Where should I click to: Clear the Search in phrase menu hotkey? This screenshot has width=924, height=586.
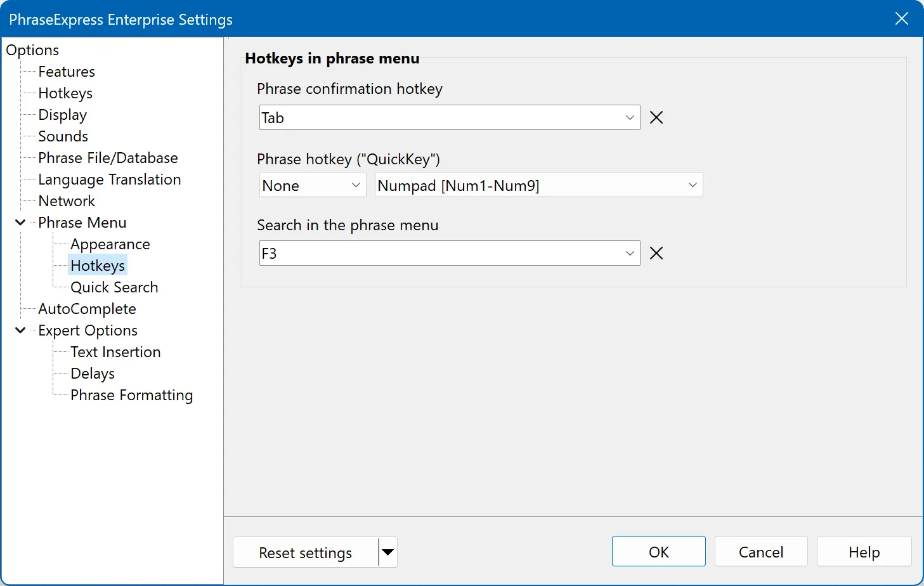656,254
